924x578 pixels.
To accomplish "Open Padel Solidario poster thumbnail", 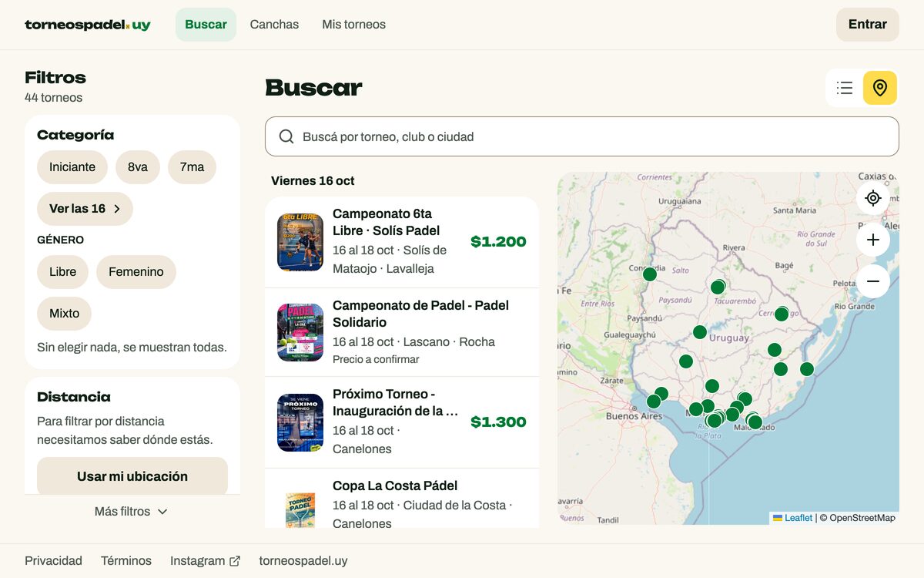I will pos(300,332).
